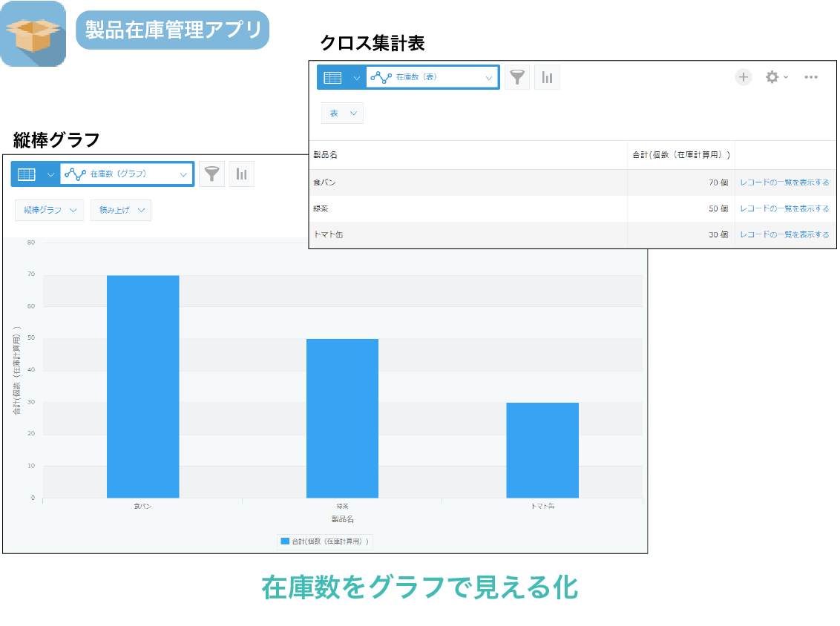Open the chart icon beside the bar graph filter
This screenshot has height=626, width=840.
click(x=241, y=174)
